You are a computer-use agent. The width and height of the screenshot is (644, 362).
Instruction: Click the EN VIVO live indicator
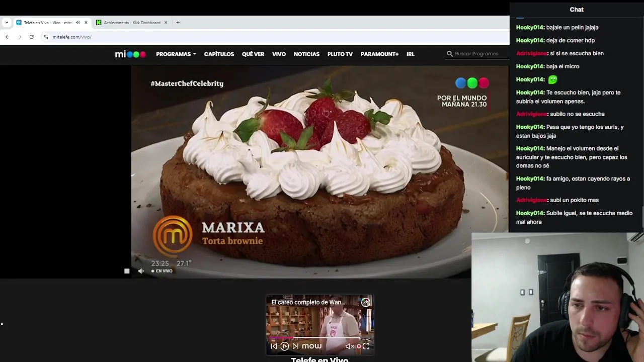(162, 271)
